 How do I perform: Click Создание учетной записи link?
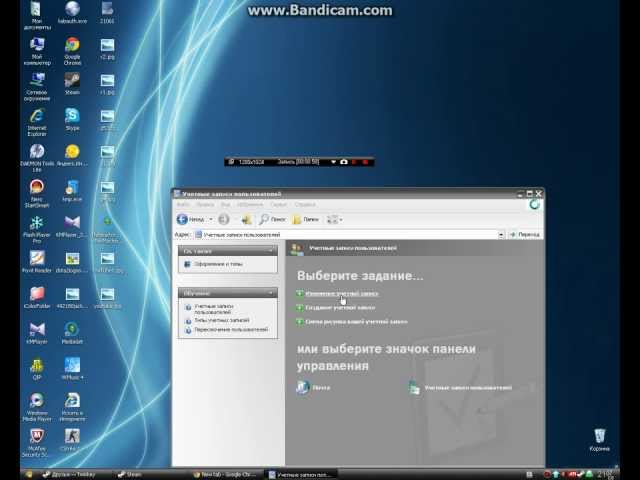tap(340, 308)
